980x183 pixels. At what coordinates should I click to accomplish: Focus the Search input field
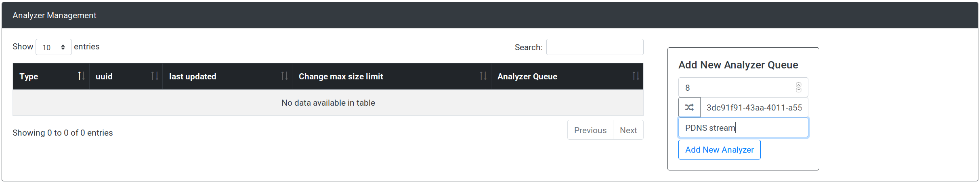tap(594, 47)
